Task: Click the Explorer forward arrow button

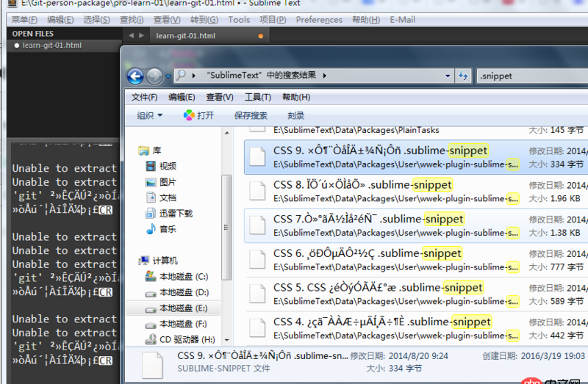Action: tap(154, 76)
